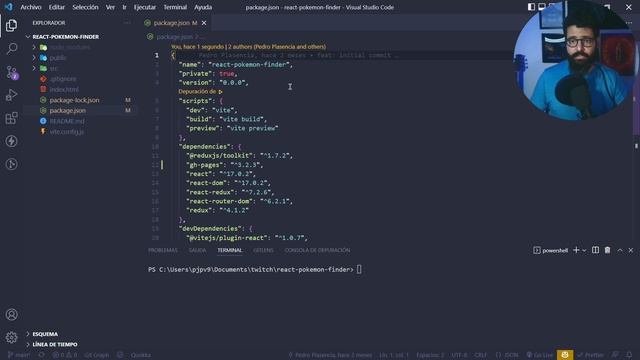Open the Search view in activity bar
The height and width of the screenshot is (360, 640).
coord(11,49)
